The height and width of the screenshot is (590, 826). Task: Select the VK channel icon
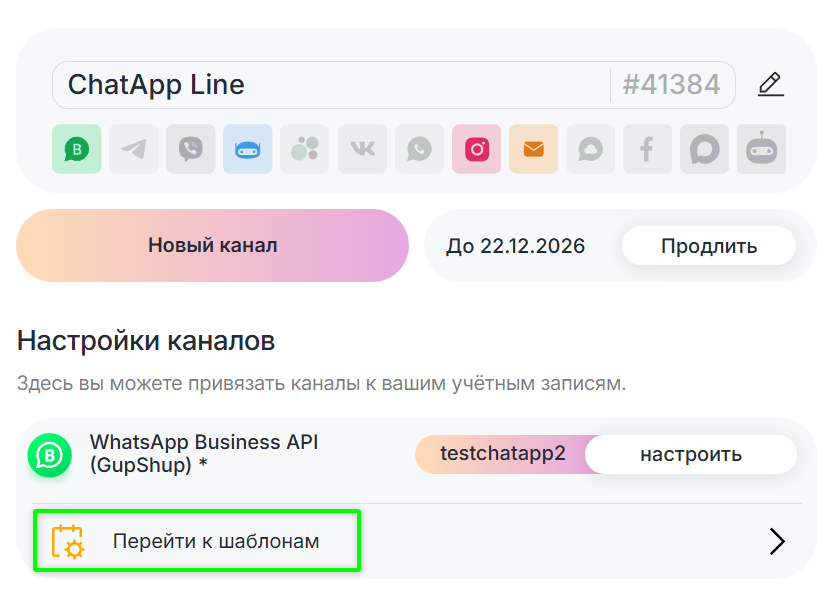[x=362, y=150]
